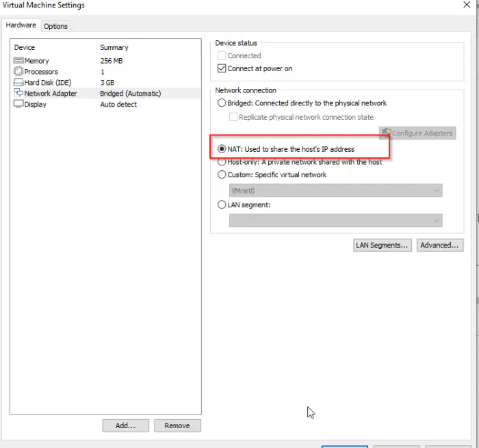Open the Hardware tab

click(x=21, y=25)
